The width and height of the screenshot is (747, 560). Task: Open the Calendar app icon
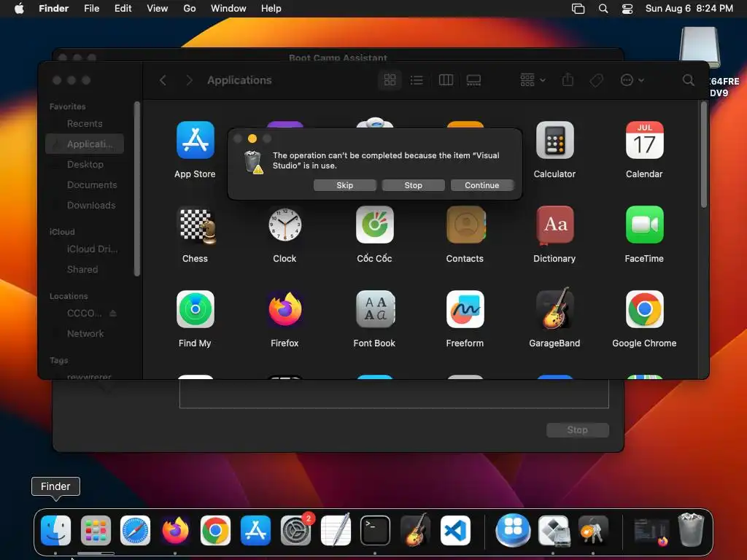(644, 140)
